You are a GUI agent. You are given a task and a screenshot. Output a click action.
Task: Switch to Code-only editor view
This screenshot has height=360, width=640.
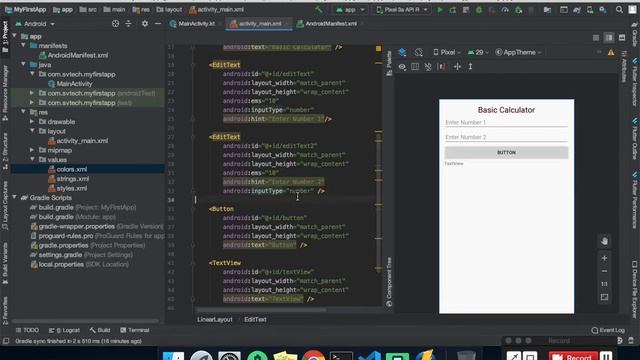coord(596,38)
